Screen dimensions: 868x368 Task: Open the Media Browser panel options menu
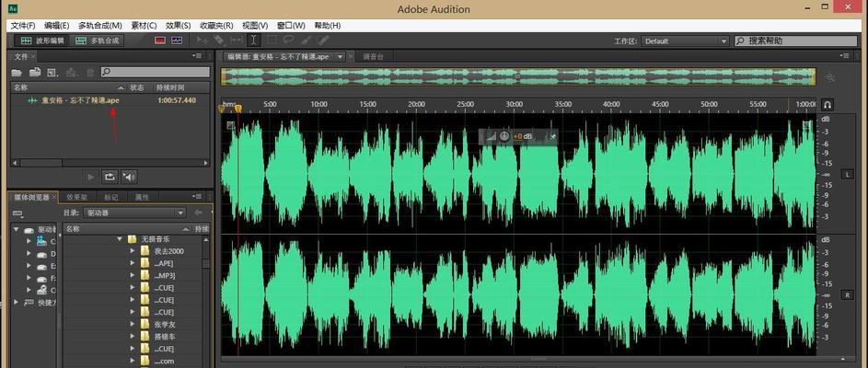point(198,197)
